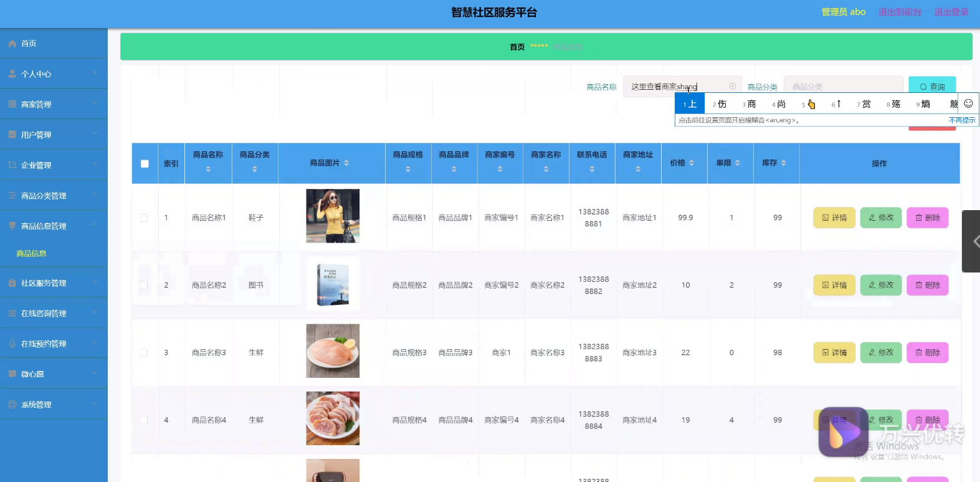This screenshot has width=980, height=482.
Task: Sort the table by 单限 column arrows
Action: tap(738, 163)
